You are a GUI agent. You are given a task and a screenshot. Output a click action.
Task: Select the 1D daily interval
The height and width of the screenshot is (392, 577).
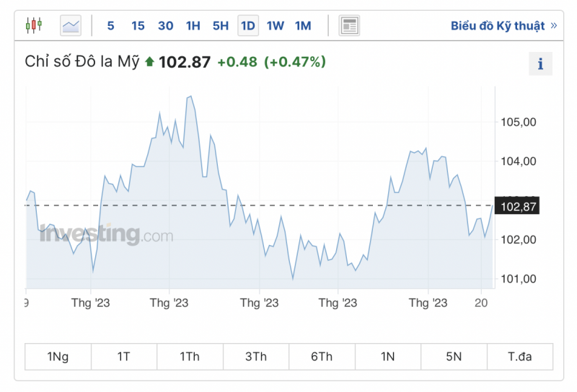coord(247,26)
